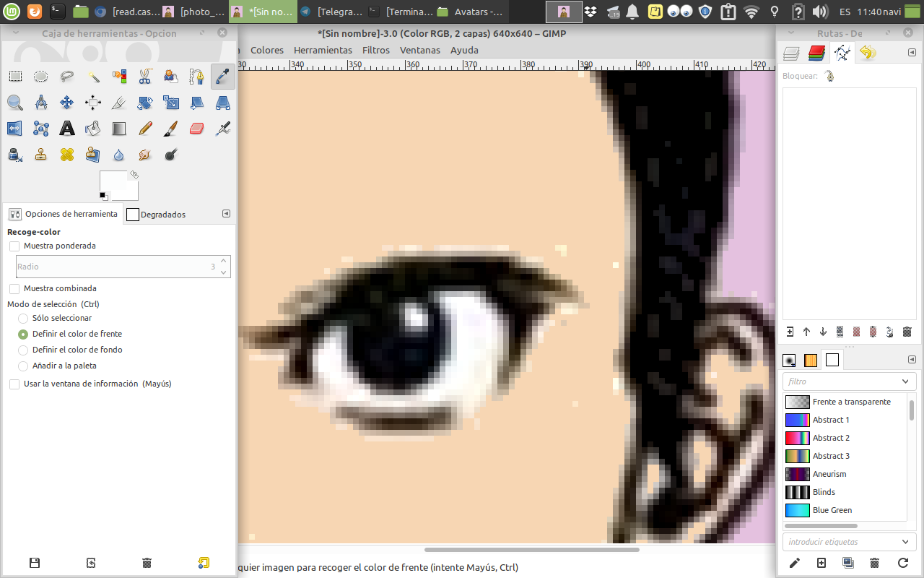
Task: Open the Ventanas menu
Action: [420, 50]
